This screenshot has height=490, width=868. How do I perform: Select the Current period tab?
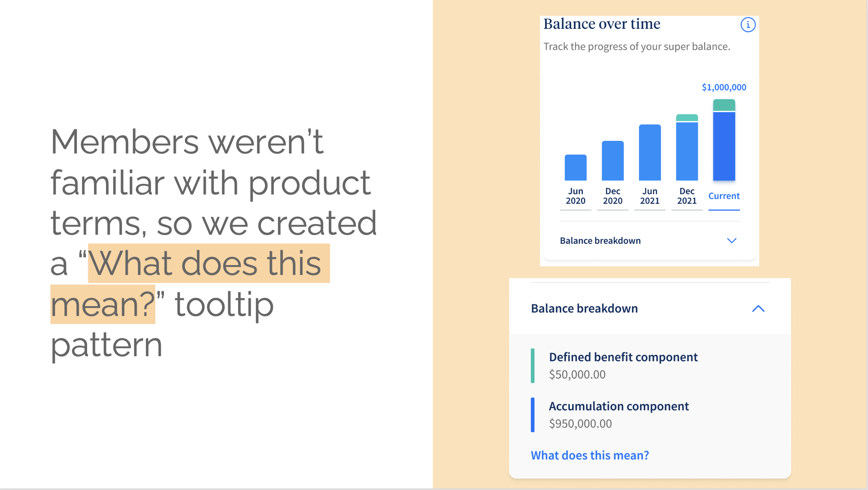click(x=724, y=196)
